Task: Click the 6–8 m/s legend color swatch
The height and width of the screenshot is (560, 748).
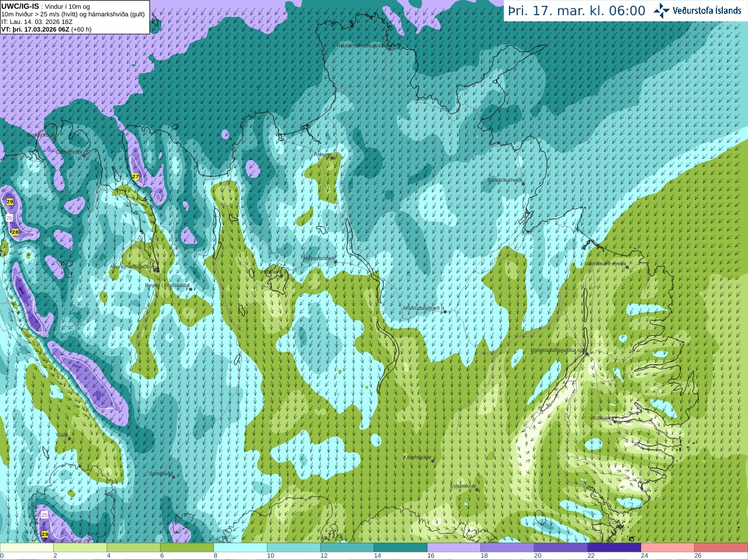Action: pyautogui.click(x=187, y=548)
